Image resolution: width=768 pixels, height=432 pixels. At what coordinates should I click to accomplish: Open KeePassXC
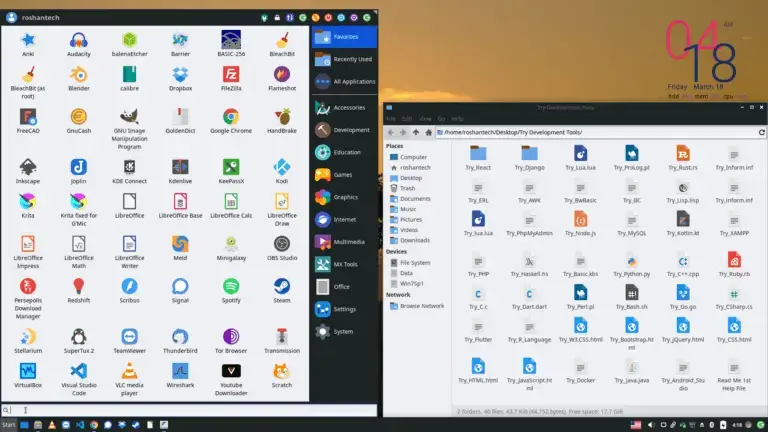click(x=231, y=171)
